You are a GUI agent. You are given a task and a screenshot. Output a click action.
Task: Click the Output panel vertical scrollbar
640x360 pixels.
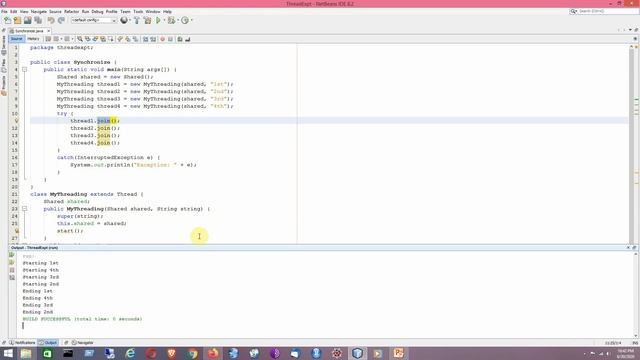coord(636,294)
